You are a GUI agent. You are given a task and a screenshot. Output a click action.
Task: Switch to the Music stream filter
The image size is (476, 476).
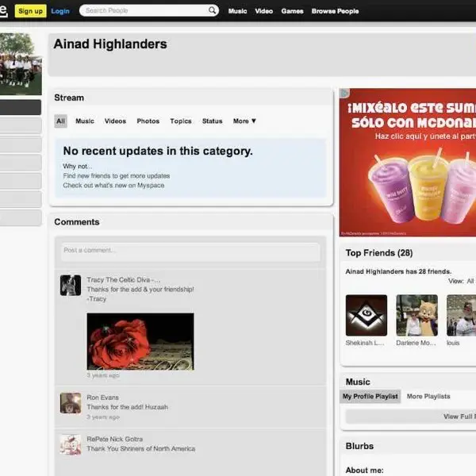85,121
